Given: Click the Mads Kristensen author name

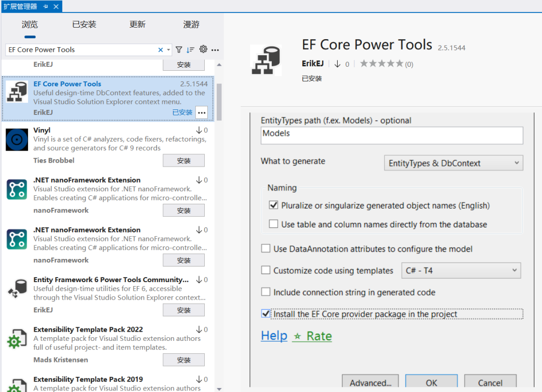Looking at the screenshot, I should pyautogui.click(x=61, y=360).
